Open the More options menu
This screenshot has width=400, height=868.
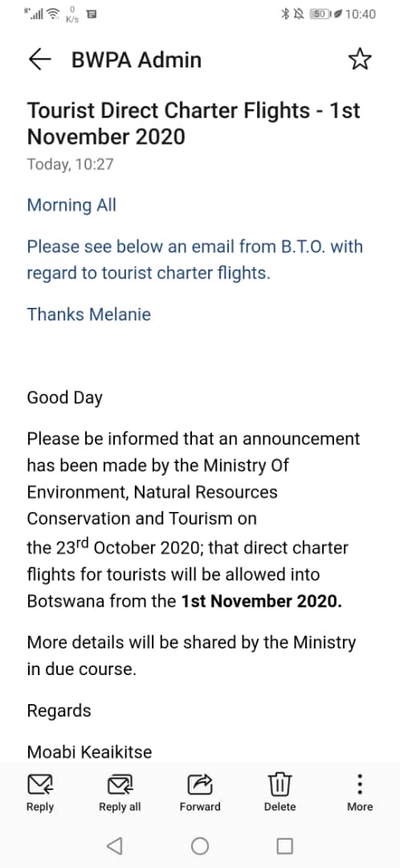360,784
